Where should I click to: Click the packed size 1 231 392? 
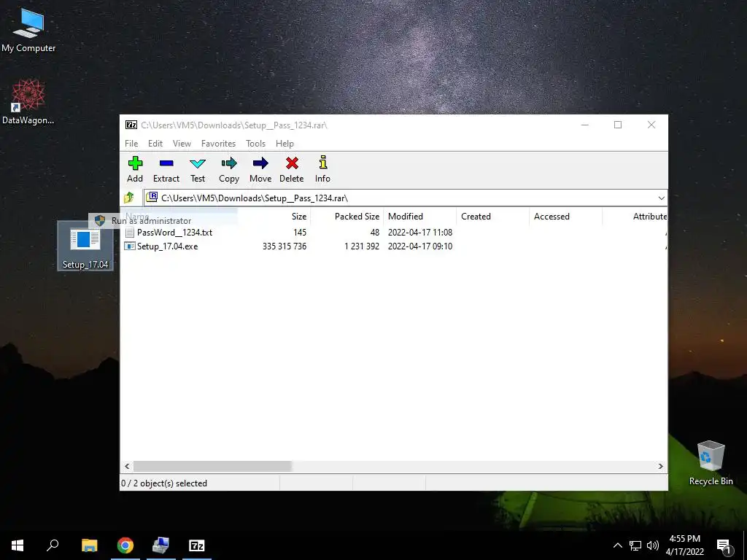click(362, 246)
